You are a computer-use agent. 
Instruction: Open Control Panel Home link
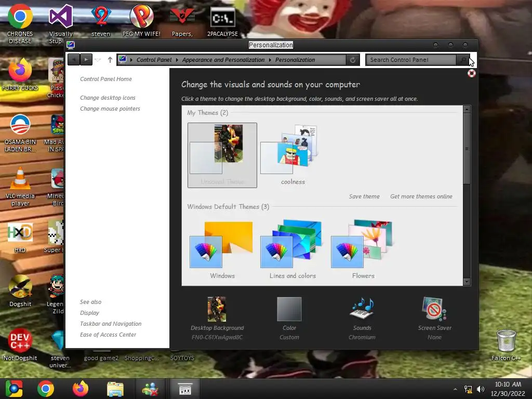click(x=106, y=79)
